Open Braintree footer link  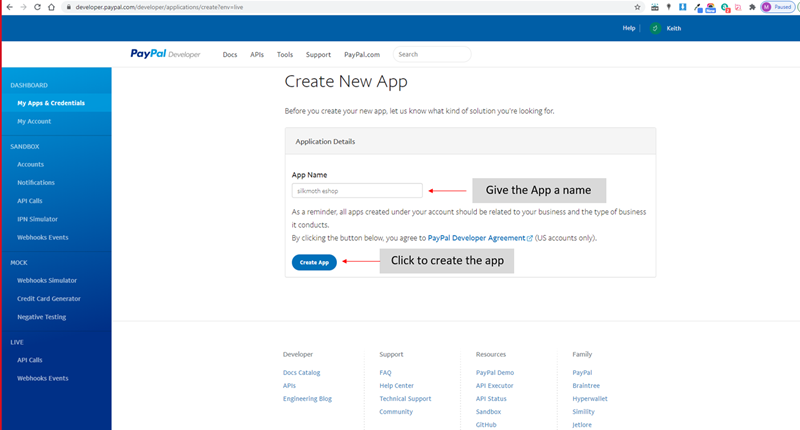click(586, 386)
